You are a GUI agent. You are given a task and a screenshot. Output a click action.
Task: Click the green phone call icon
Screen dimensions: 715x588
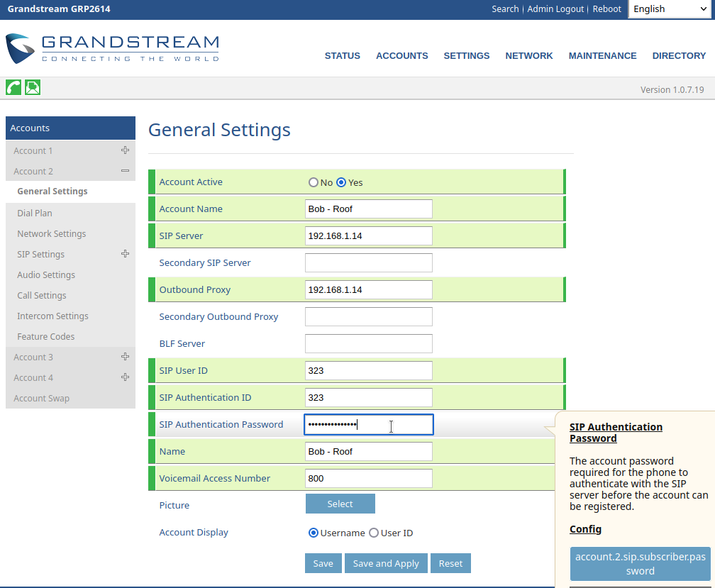tap(13, 87)
